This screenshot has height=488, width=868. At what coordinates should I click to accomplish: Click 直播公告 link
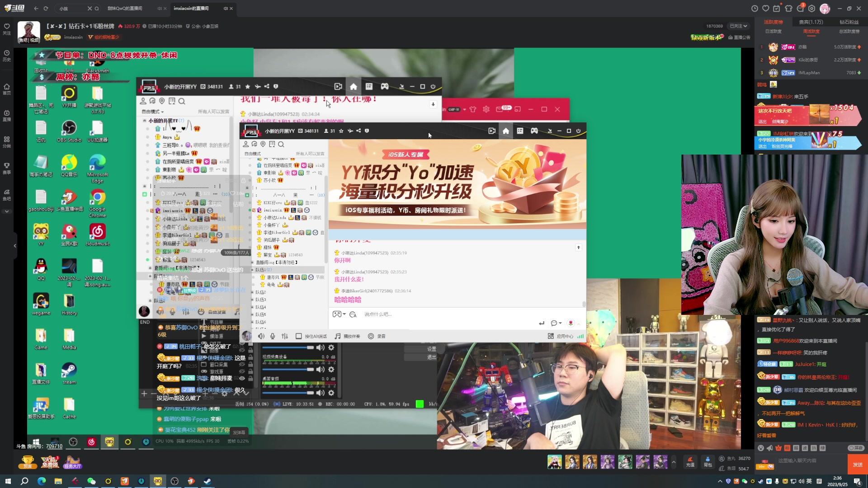coord(739,38)
